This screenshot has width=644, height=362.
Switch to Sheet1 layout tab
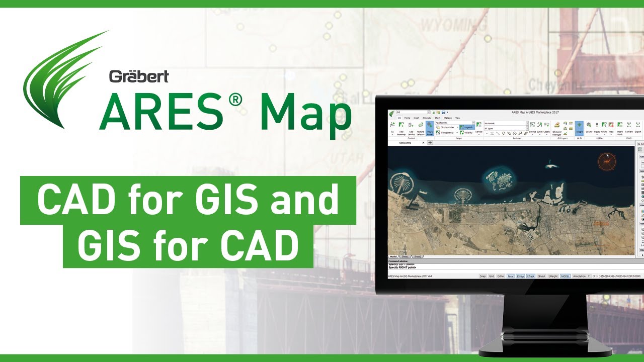406,256
